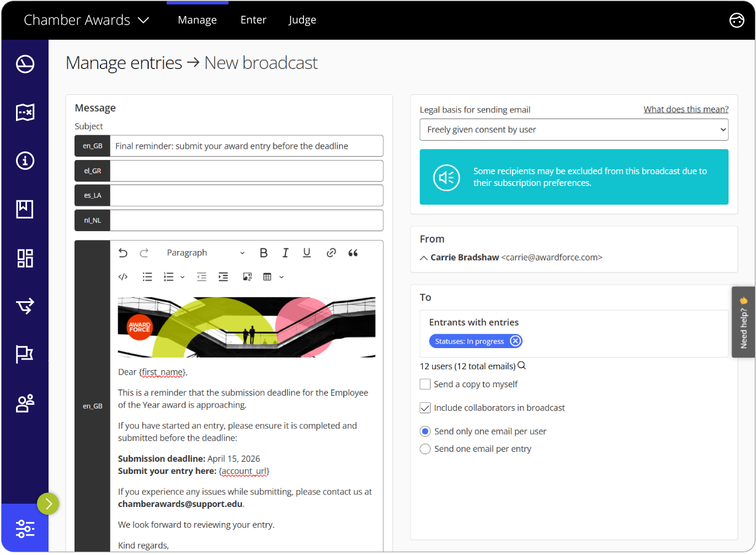The height and width of the screenshot is (555, 756).
Task: Open the Chamber Awards account switcher
Action: point(87,20)
